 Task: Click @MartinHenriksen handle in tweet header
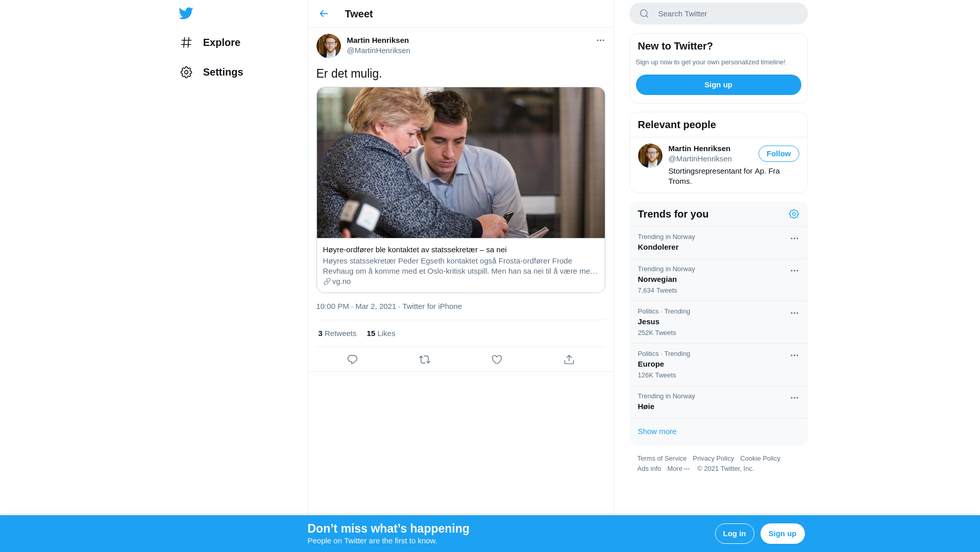(x=378, y=51)
